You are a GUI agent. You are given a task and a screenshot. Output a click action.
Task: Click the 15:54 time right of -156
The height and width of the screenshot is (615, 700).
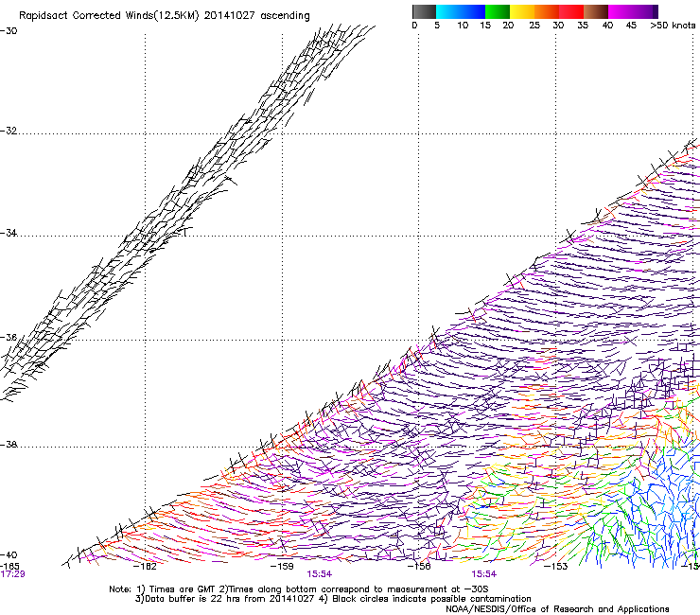point(484,574)
